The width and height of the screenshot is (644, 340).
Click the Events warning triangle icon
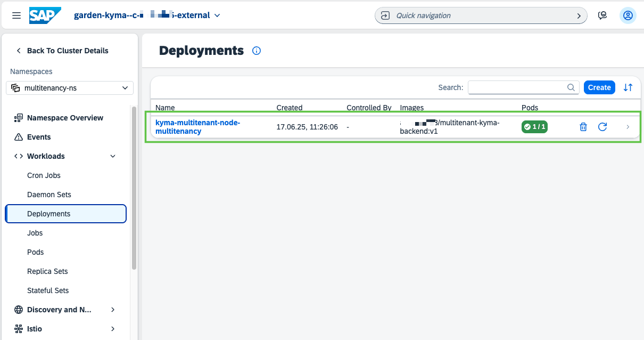[x=19, y=137]
